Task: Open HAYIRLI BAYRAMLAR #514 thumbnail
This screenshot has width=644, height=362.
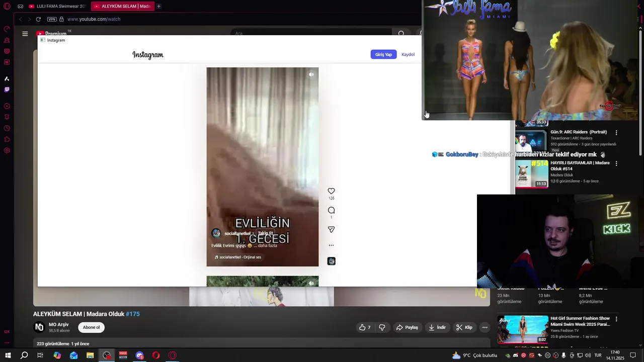Action: (x=532, y=173)
